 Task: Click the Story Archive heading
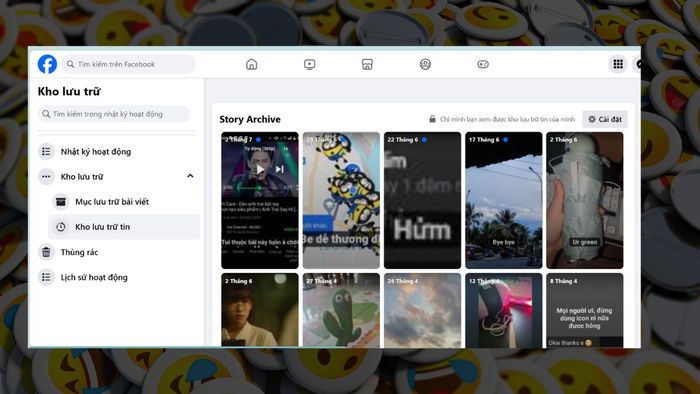[250, 119]
